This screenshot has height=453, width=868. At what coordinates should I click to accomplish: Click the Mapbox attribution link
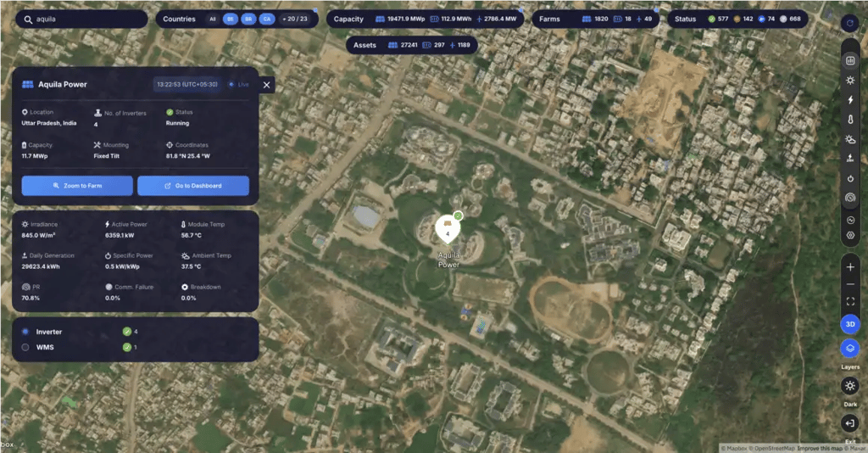point(735,448)
